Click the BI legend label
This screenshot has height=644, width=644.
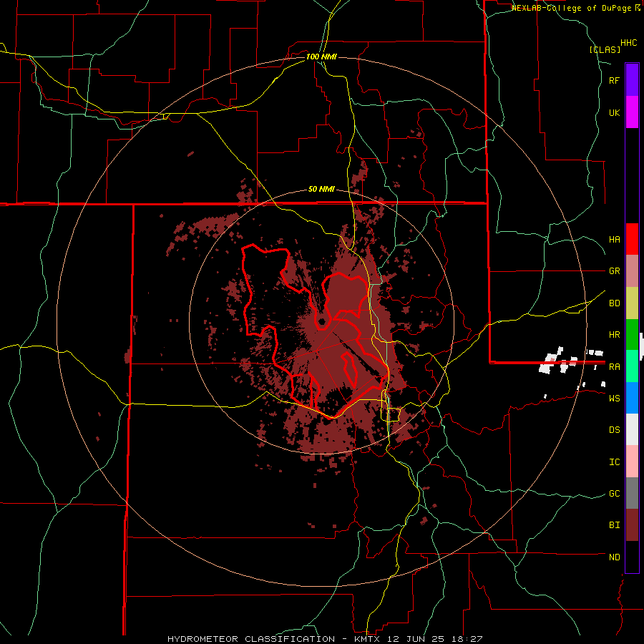[x=614, y=525]
